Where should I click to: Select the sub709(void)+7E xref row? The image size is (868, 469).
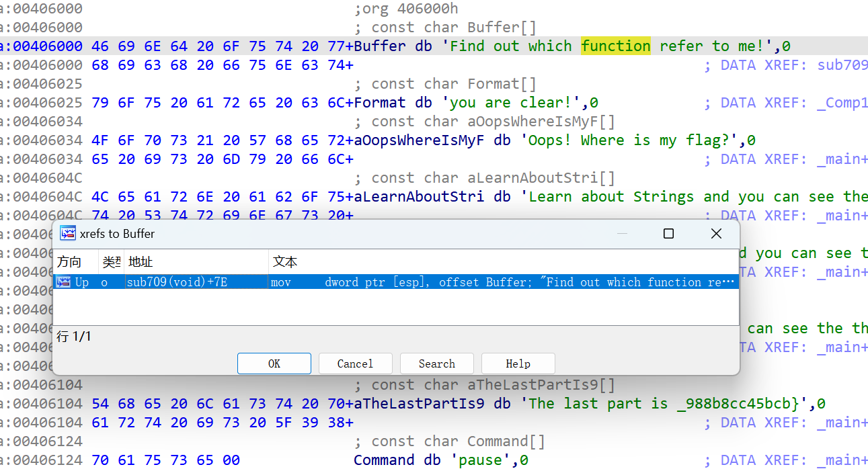point(177,282)
